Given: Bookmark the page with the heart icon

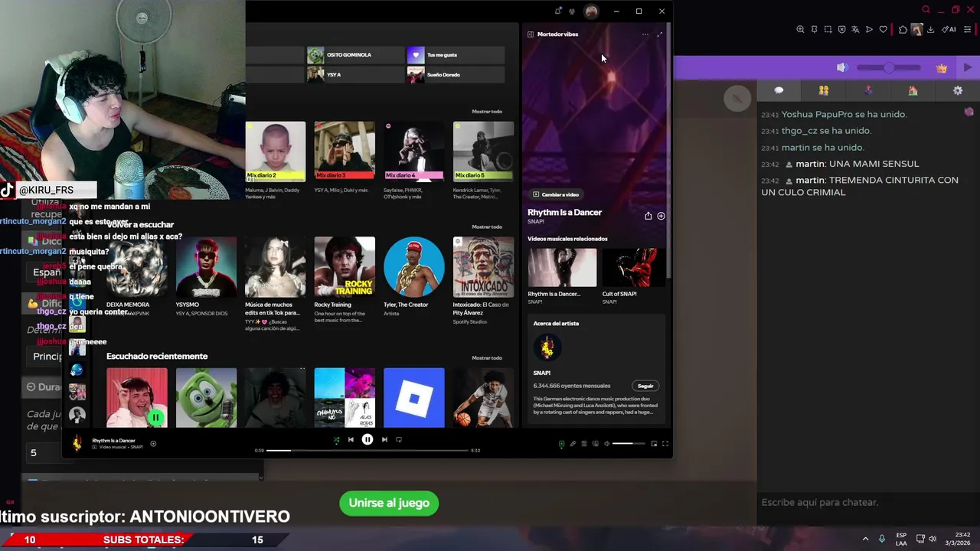Looking at the screenshot, I should 883,30.
